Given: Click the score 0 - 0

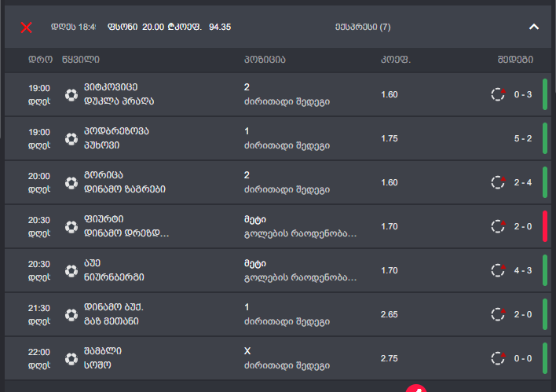Looking at the screenshot, I should [x=523, y=358].
